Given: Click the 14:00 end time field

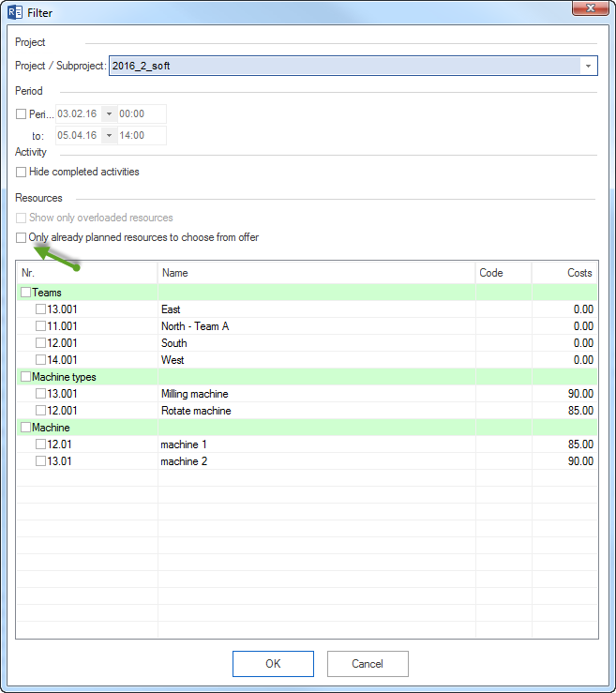Looking at the screenshot, I should [142, 135].
